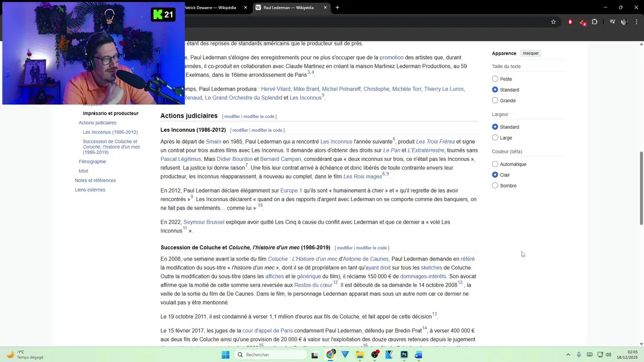Jump to Succession de Coluche in the sidebar
The image size is (644, 362).
coord(111,147)
